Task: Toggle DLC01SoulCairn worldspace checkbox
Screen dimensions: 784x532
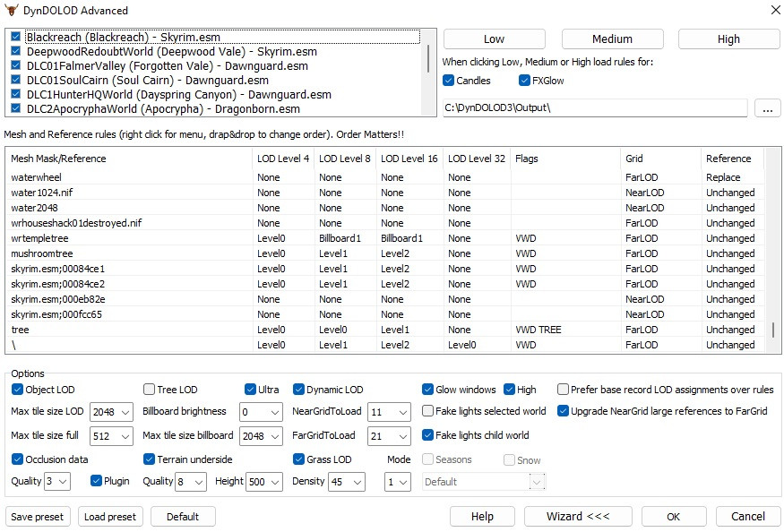Action: point(15,80)
